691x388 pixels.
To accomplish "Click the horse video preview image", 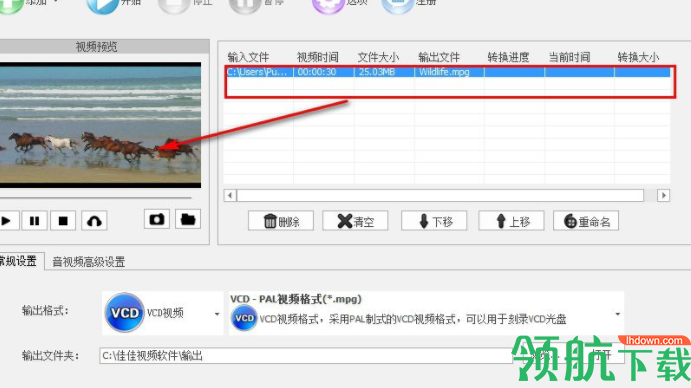I will click(x=100, y=125).
